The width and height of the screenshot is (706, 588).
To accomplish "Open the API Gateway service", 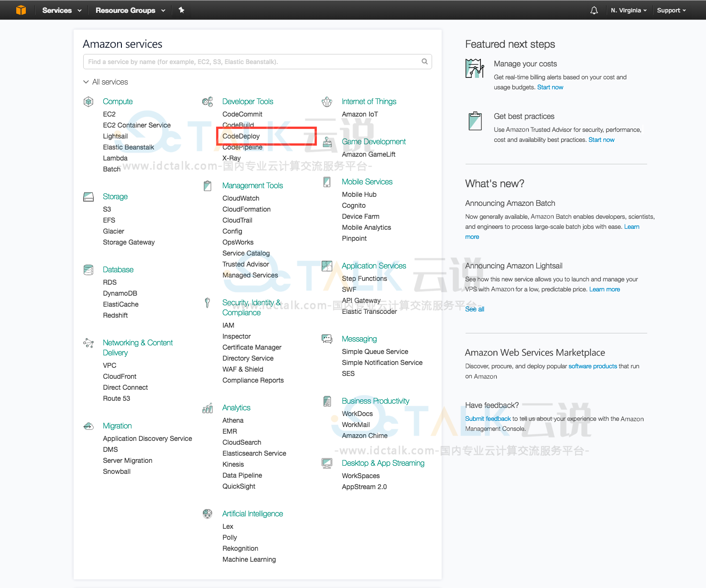I will (x=361, y=300).
